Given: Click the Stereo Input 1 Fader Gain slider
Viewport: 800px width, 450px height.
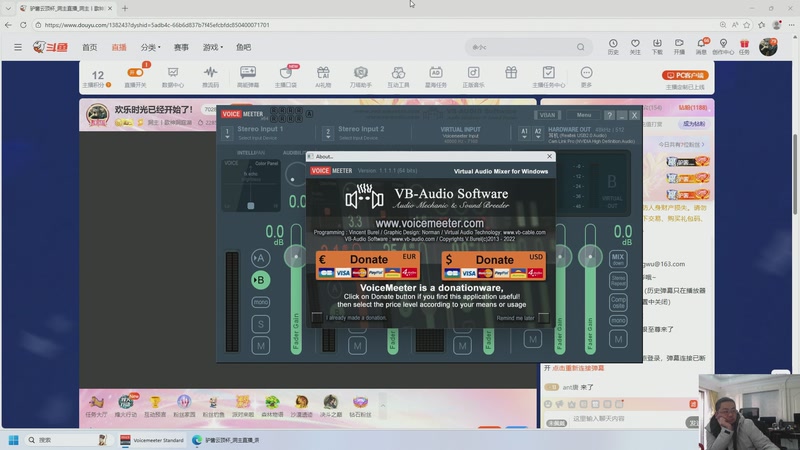Looking at the screenshot, I should tap(296, 288).
